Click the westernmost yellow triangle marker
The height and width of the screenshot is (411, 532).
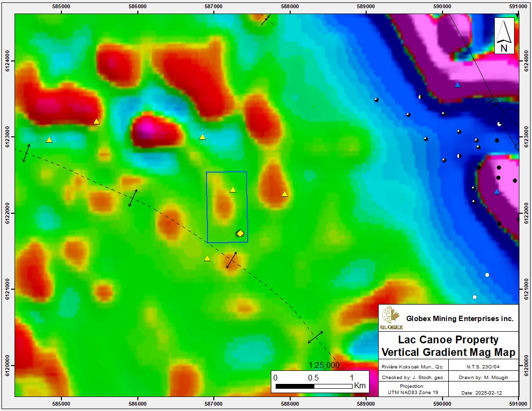[49, 140]
